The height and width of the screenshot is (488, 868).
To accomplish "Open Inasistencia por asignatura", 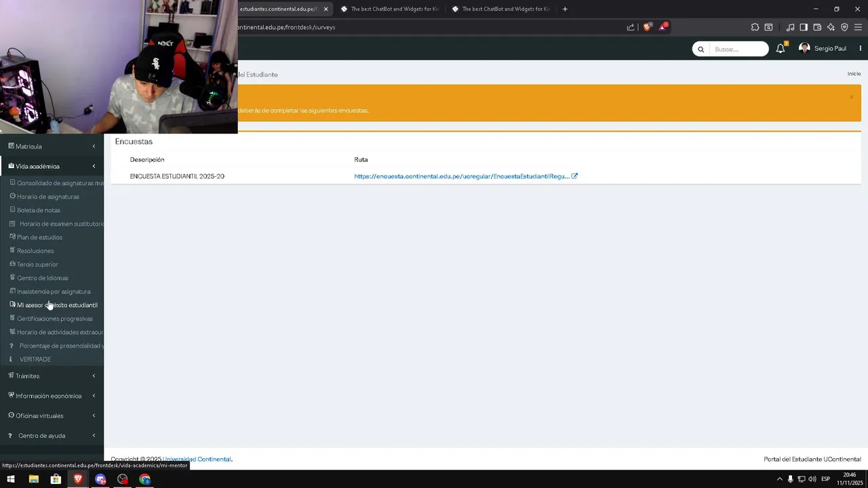I will pyautogui.click(x=50, y=291).
